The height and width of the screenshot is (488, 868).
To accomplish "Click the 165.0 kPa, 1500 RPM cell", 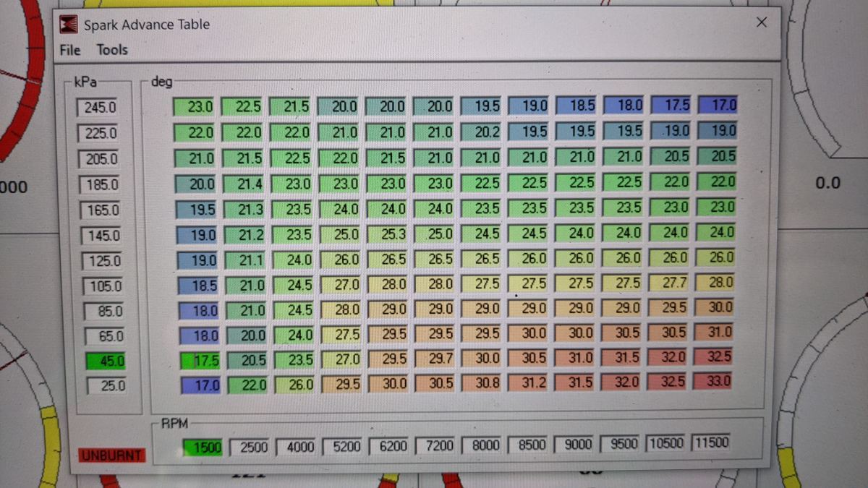I will pyautogui.click(x=197, y=210).
